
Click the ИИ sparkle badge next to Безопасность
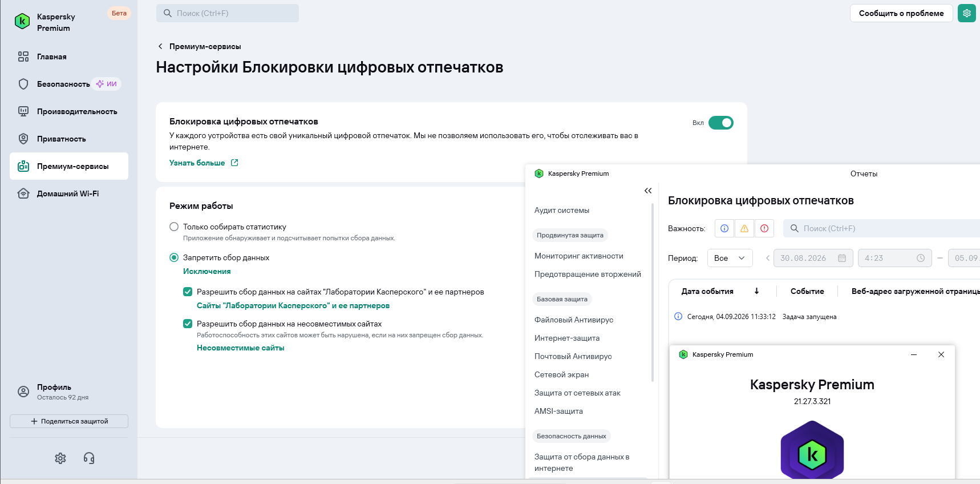pos(107,84)
